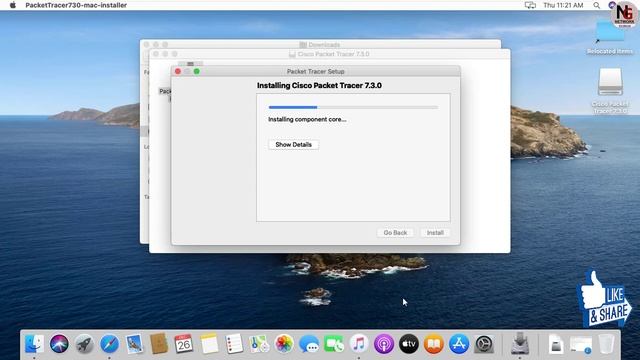Click the Install button
This screenshot has width=640, height=360.
point(435,233)
